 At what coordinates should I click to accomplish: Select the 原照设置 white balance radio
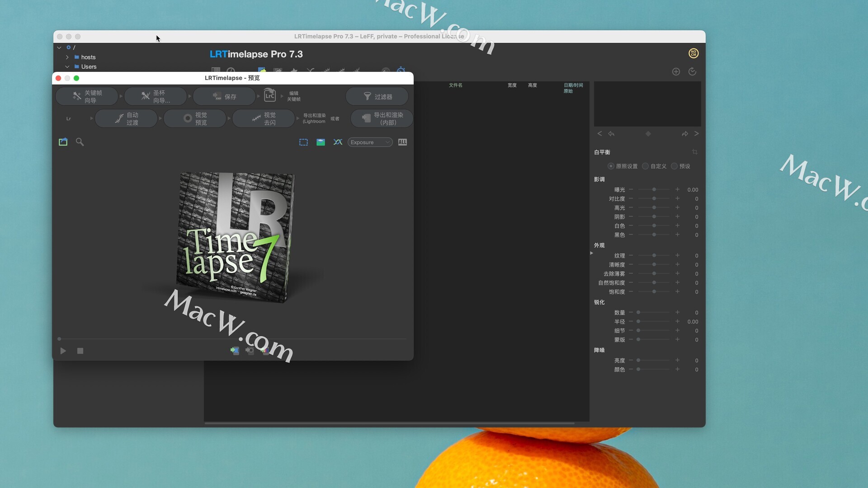pos(611,166)
